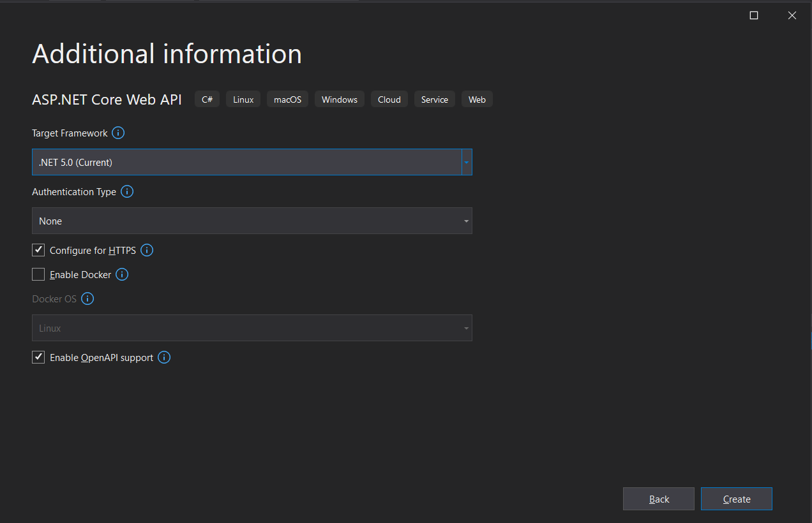Click the Authentication Type info icon

click(126, 191)
